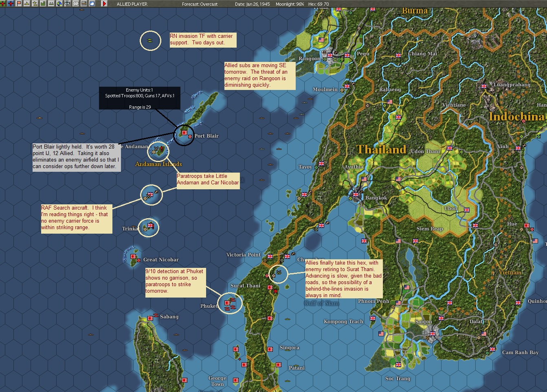
Task: Select the British flag at Vinh
Action: (x=518, y=148)
